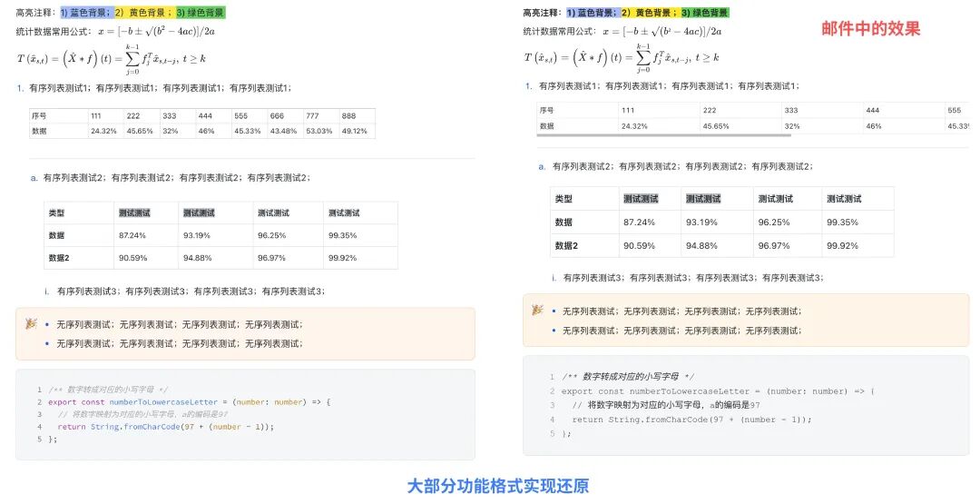Click the '43.48%' table cell

coord(286,131)
